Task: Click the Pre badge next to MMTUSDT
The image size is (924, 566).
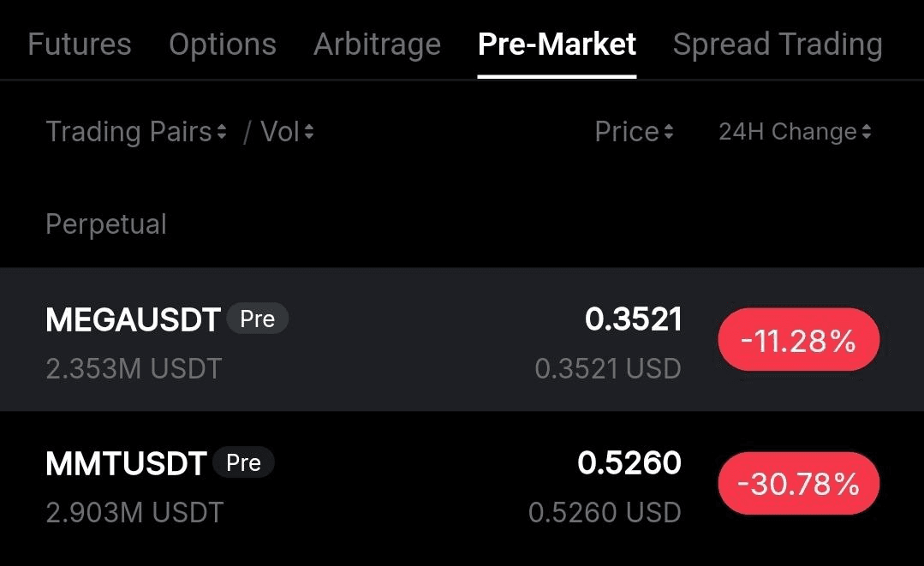Action: (x=244, y=462)
